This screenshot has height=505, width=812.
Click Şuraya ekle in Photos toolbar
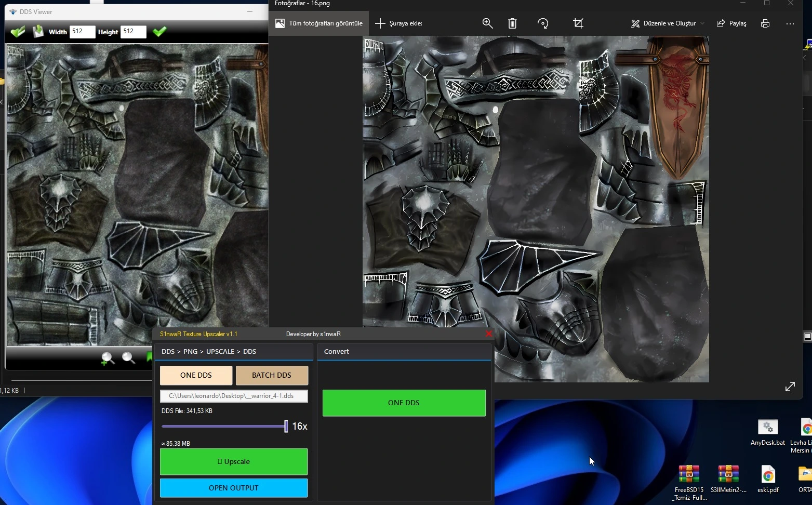pyautogui.click(x=398, y=23)
